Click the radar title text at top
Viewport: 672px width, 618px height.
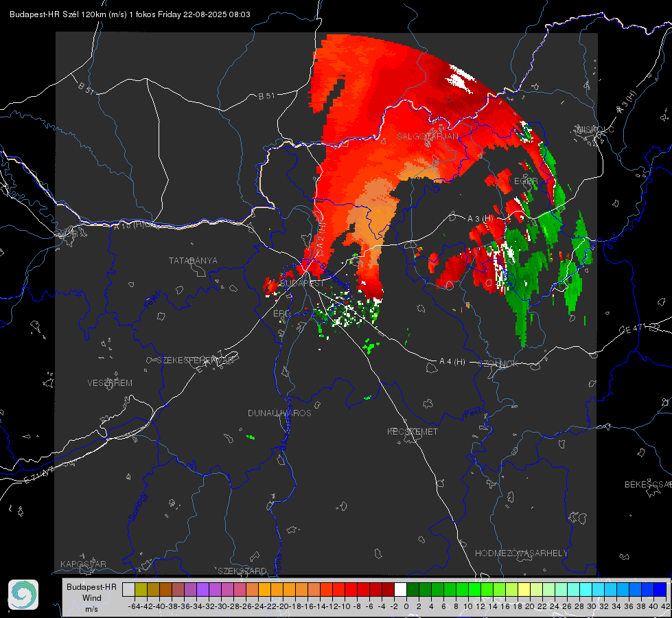tap(130, 14)
